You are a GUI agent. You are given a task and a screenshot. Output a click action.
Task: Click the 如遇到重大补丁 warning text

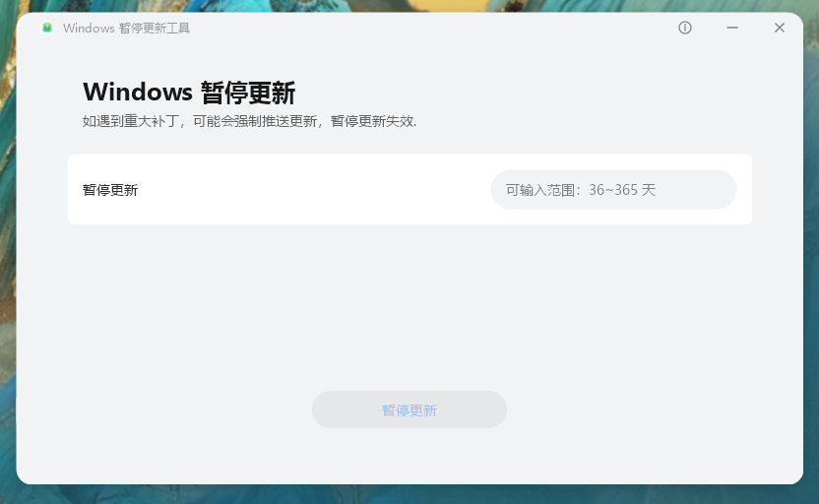[x=249, y=121]
